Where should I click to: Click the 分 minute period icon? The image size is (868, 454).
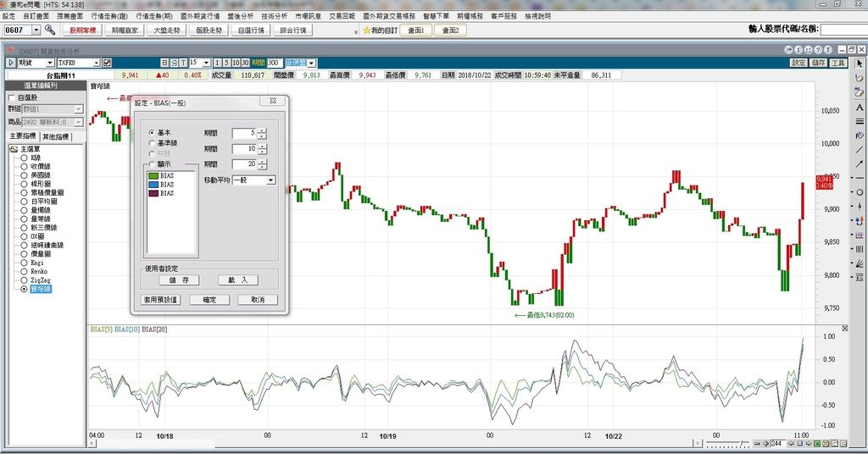pyautogui.click(x=175, y=63)
